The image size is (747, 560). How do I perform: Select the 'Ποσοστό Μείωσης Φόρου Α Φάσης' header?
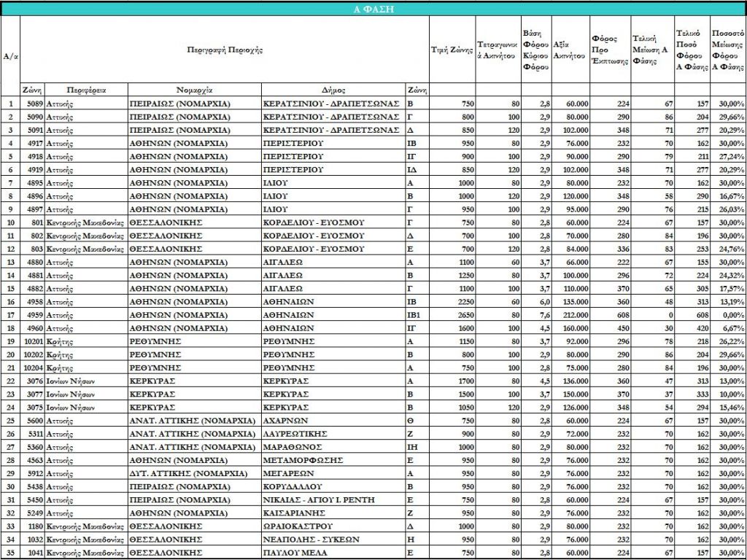[x=728, y=50]
